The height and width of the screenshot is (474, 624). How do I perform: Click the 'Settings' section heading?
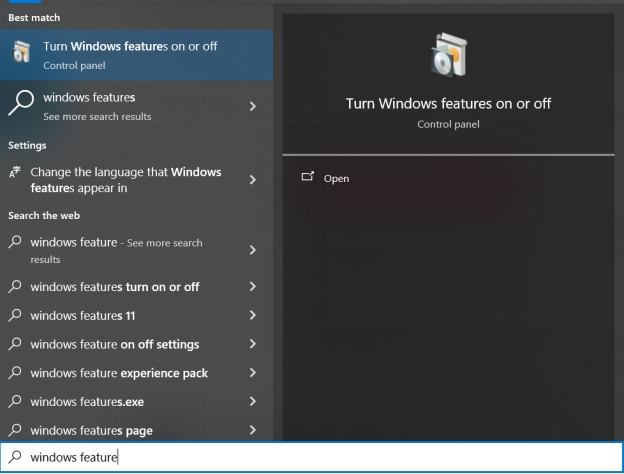click(x=27, y=145)
